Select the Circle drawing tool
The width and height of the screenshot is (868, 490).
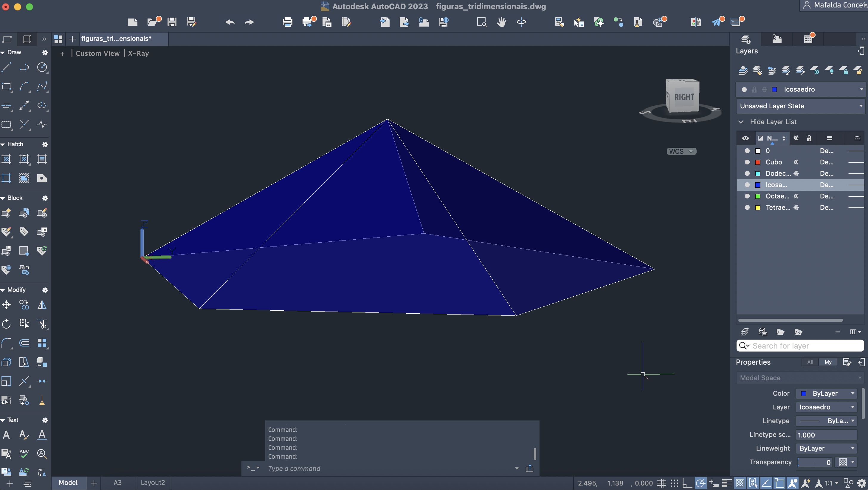(x=42, y=67)
